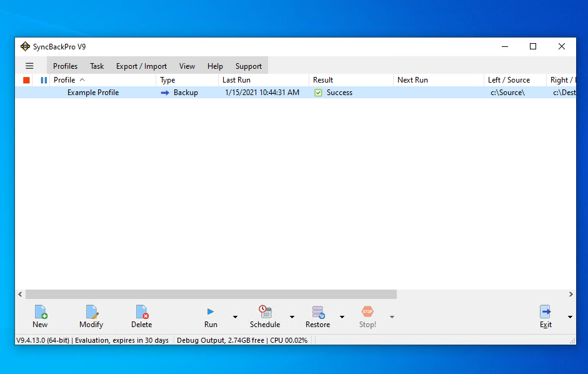The width and height of the screenshot is (588, 374).
Task: Click the horizontal scrollbar thumb
Action: point(211,295)
